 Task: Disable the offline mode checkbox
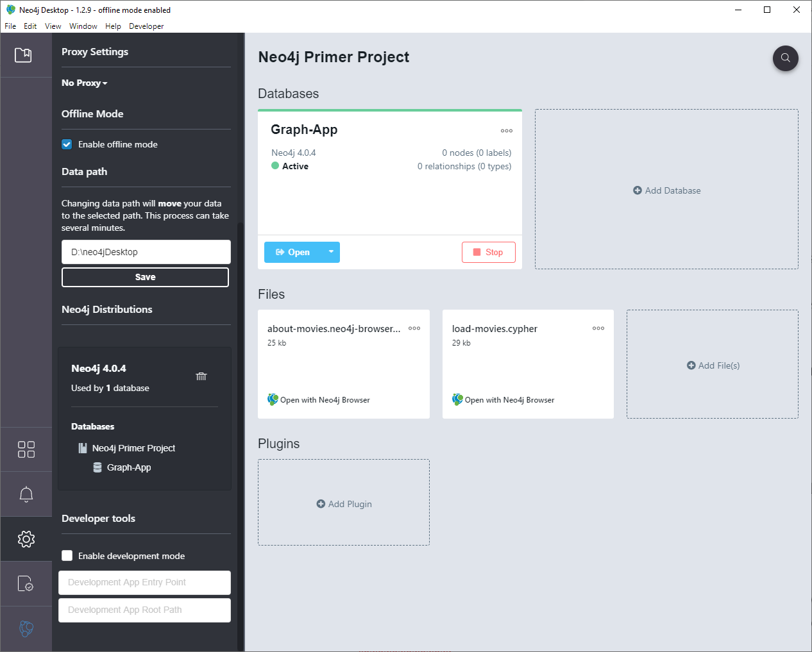67,144
